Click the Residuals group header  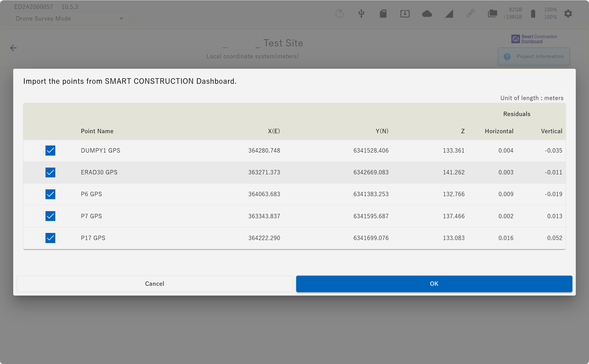click(517, 114)
